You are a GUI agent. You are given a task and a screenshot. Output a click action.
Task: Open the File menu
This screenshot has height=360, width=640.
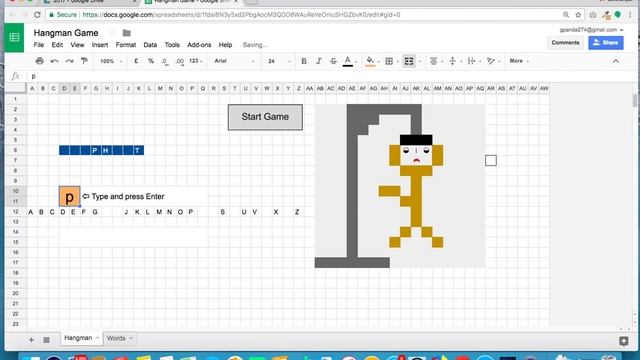pos(39,45)
